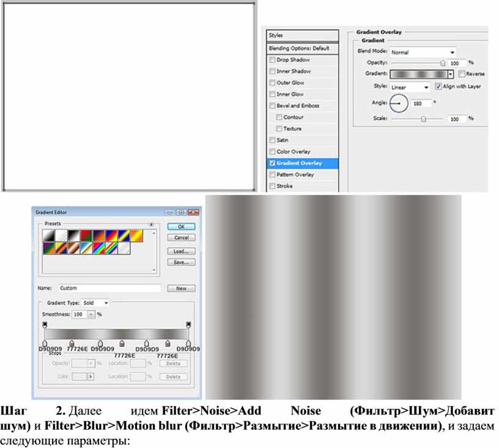Enable the Bevel and Emboss checkbox

tap(272, 106)
